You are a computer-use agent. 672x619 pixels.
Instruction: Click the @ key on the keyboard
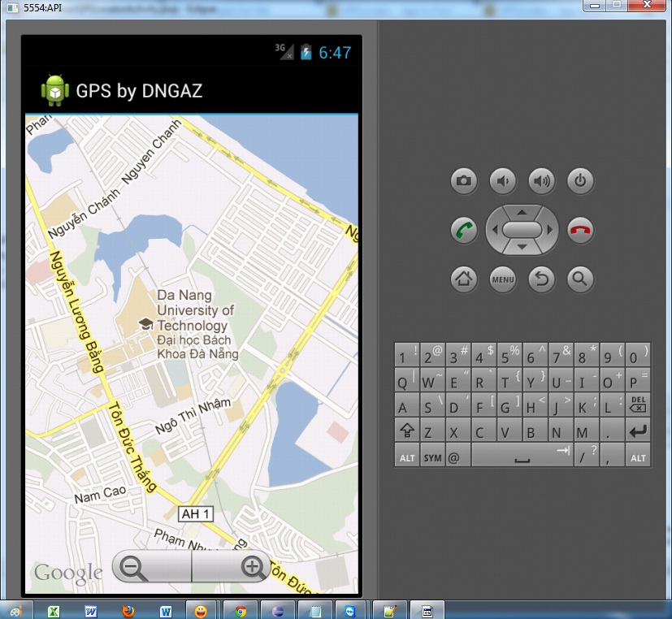tap(458, 456)
